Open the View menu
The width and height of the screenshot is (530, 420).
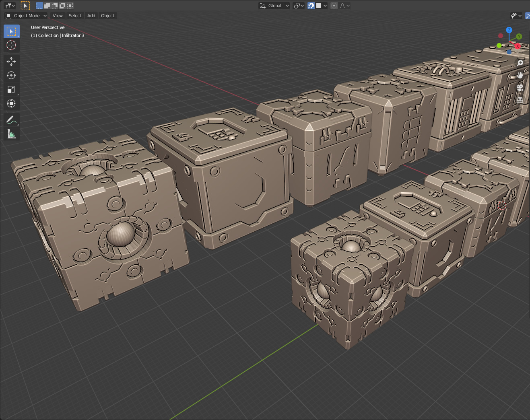(x=58, y=16)
